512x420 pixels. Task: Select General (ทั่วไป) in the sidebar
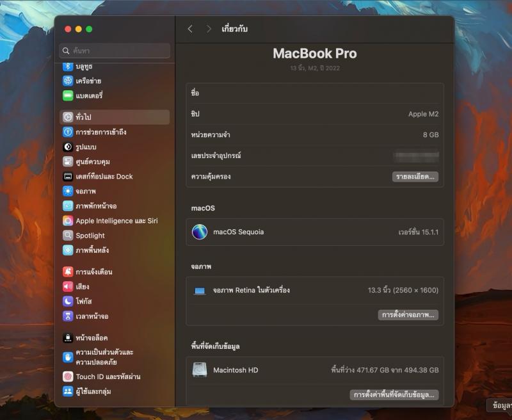click(115, 117)
